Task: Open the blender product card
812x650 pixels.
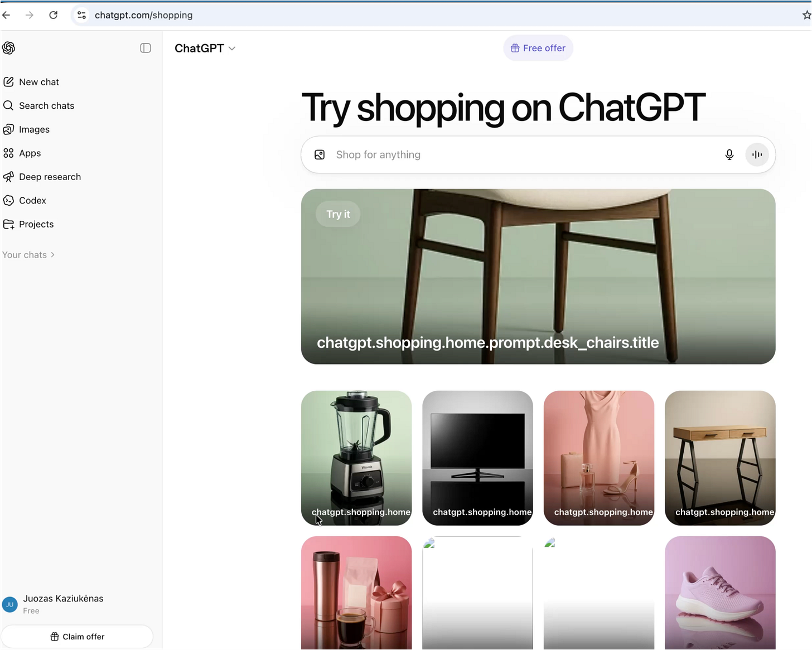Action: [356, 458]
